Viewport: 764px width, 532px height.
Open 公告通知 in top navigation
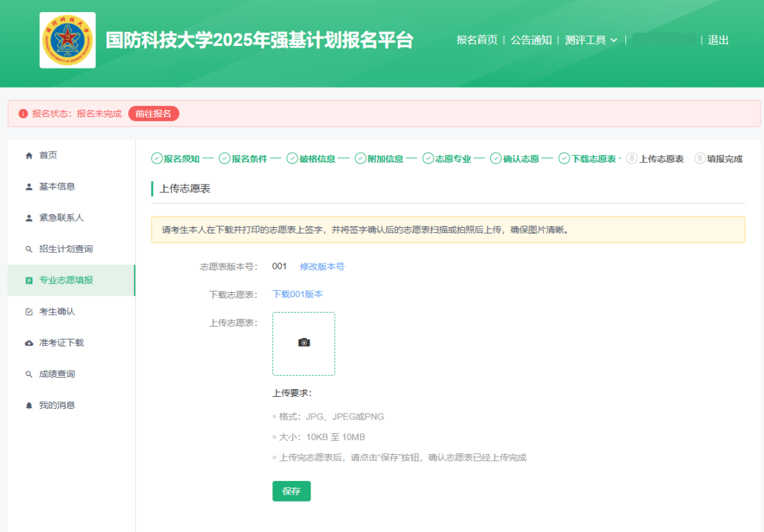(531, 40)
